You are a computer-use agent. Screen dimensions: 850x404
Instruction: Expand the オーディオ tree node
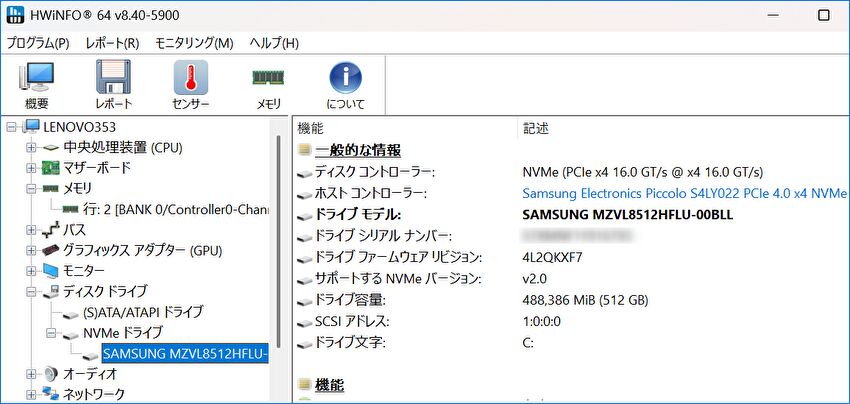click(x=31, y=373)
